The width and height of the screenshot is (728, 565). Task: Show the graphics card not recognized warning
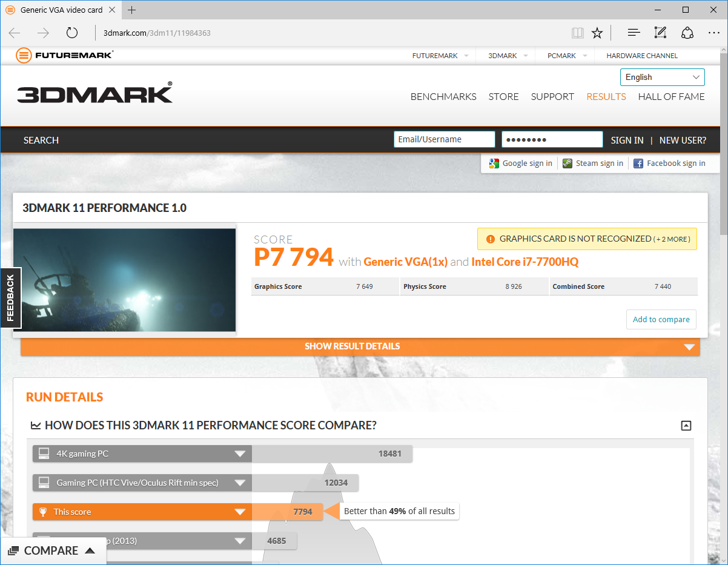[587, 239]
